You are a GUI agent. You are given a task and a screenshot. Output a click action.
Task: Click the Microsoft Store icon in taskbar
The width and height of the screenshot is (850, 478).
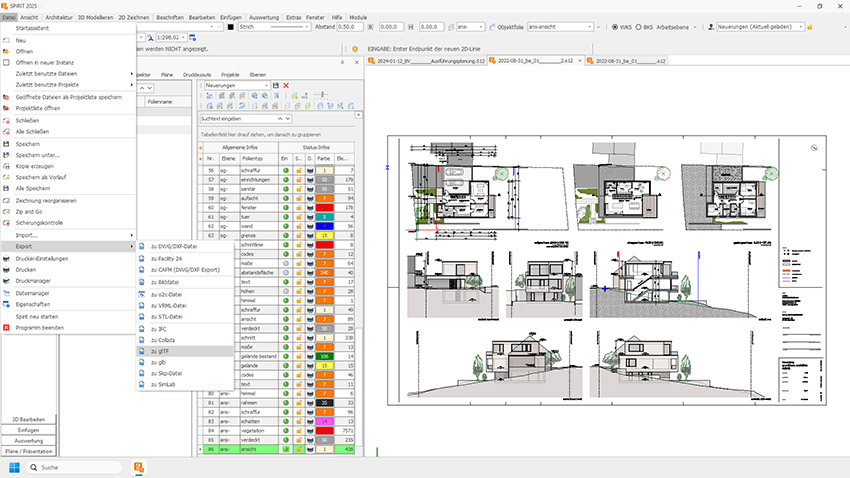(141, 467)
